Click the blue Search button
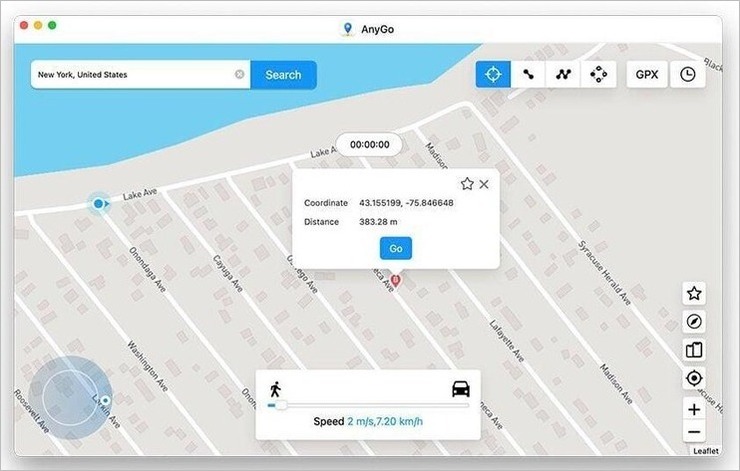 283,75
